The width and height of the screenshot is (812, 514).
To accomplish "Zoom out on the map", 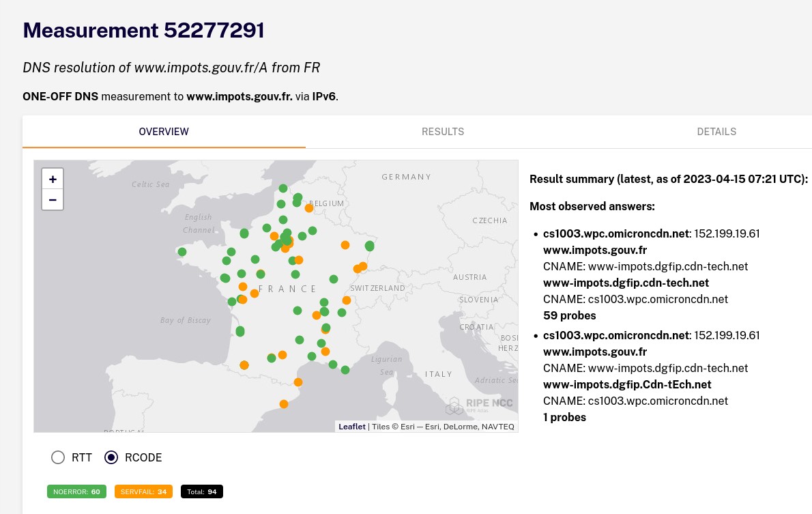I will coord(53,199).
